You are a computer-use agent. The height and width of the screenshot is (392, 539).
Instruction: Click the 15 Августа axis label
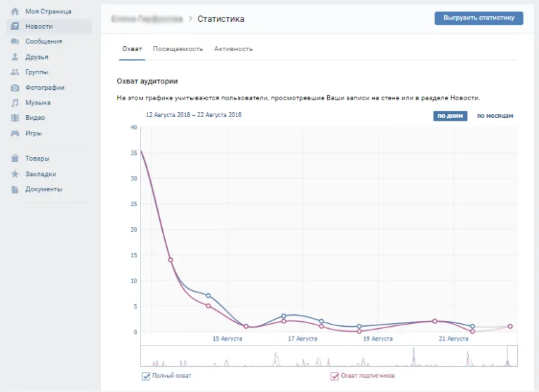pyautogui.click(x=227, y=339)
